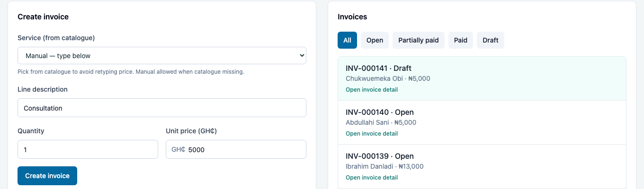Click Abdullahi Sani · ₦5,000 text
Viewport: 644px width, 189px height.
[381, 122]
